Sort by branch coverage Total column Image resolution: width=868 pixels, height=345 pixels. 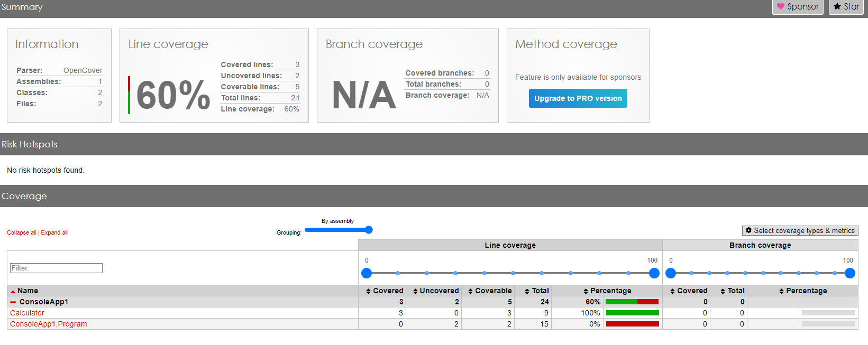click(732, 291)
